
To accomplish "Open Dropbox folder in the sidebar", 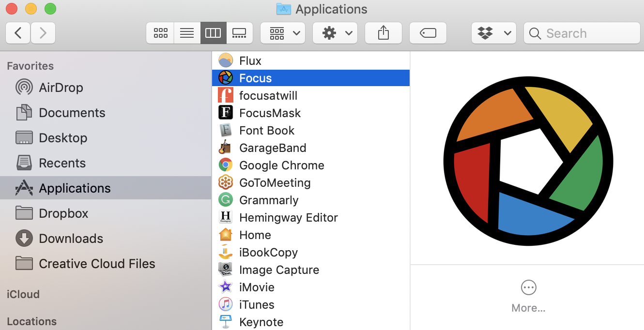I will (x=106, y=213).
